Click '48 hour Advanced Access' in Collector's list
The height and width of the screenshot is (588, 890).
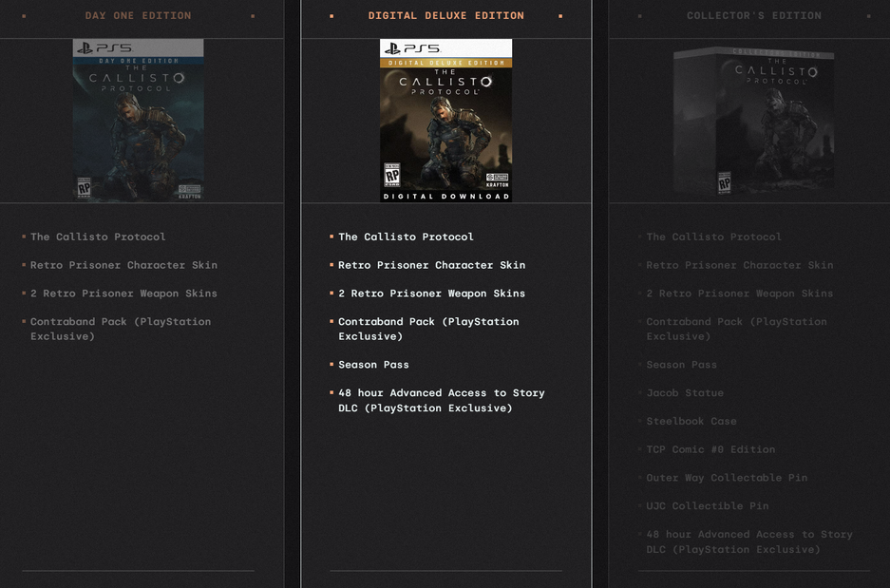coord(749,541)
